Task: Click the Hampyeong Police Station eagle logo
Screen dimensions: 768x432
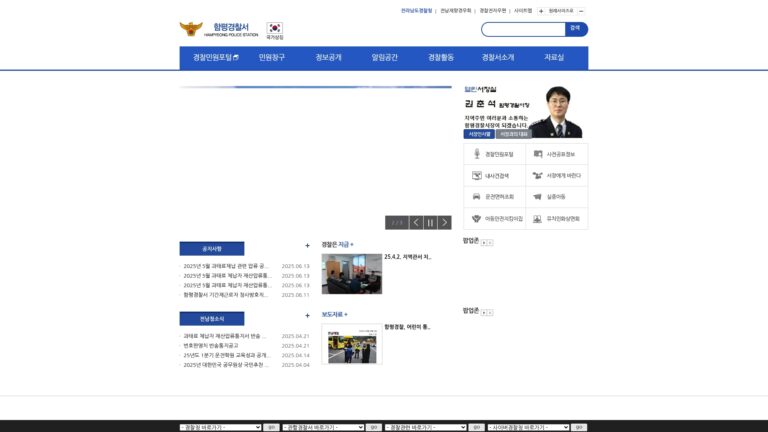Action: [x=191, y=29]
